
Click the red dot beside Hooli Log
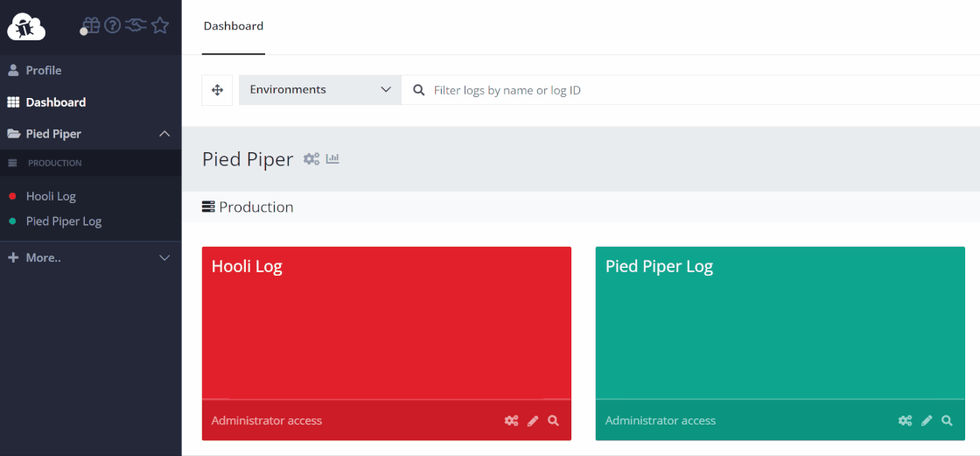(x=12, y=196)
